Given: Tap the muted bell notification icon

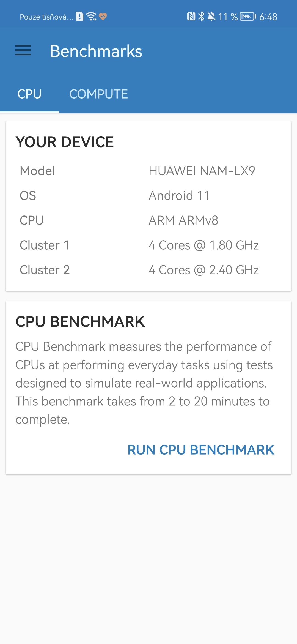Looking at the screenshot, I should point(211,17).
